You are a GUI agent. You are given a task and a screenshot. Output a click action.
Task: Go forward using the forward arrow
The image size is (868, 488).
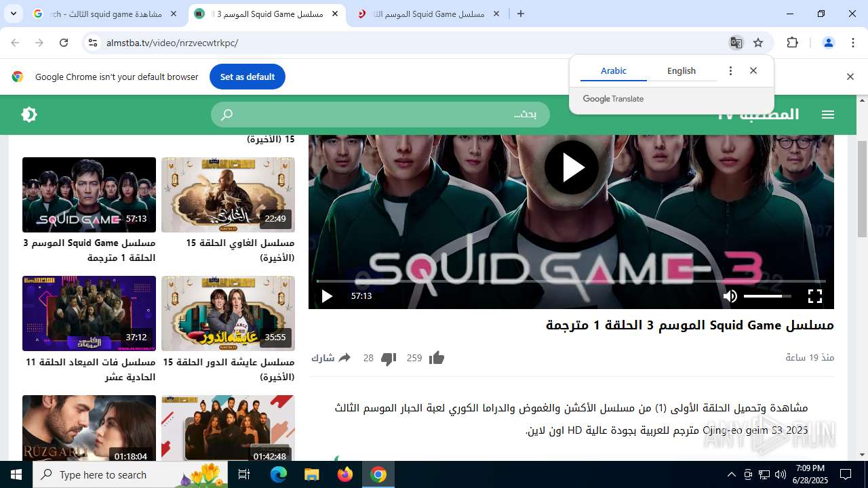[x=39, y=43]
